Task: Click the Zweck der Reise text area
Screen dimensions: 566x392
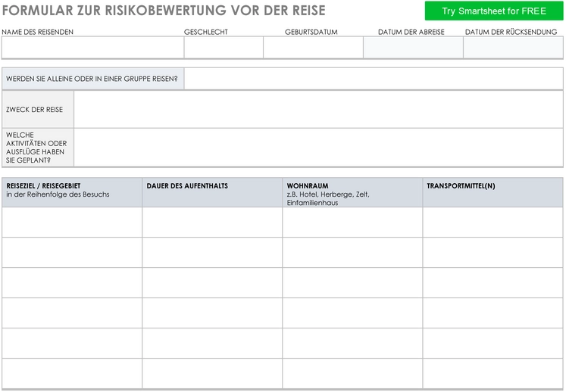Action: [x=318, y=109]
